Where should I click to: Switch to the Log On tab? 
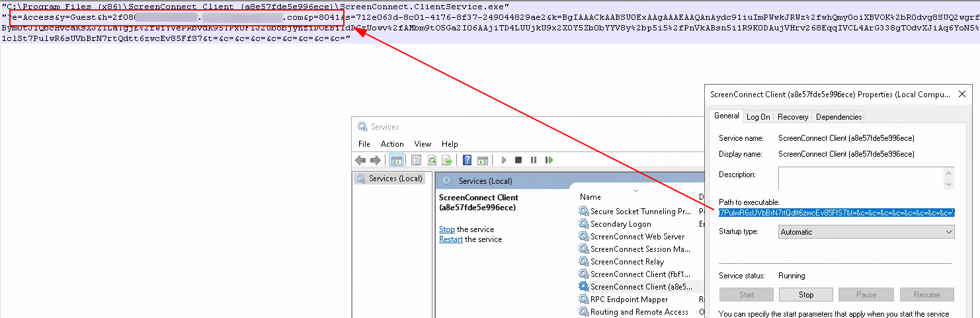tap(758, 116)
